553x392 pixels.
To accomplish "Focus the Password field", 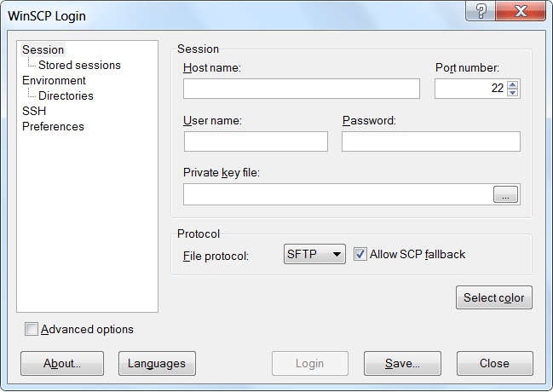I will point(431,141).
